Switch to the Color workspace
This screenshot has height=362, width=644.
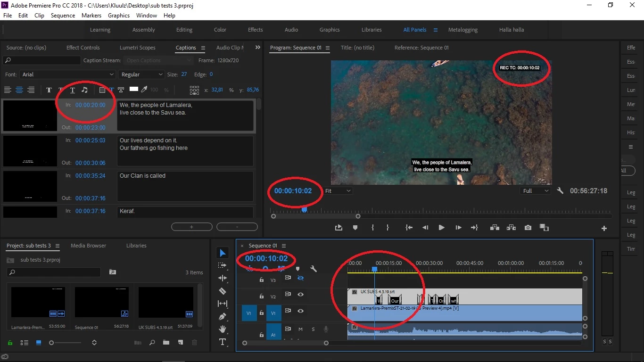220,30
